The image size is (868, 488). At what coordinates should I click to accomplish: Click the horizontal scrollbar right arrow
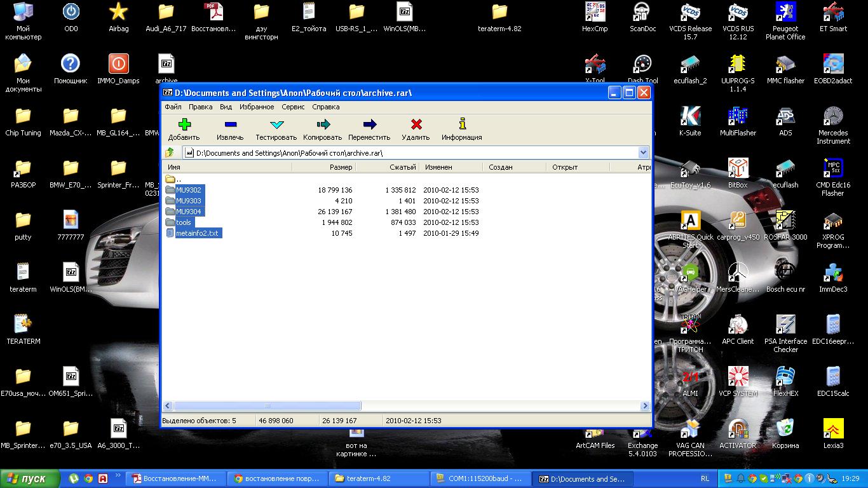click(x=645, y=406)
